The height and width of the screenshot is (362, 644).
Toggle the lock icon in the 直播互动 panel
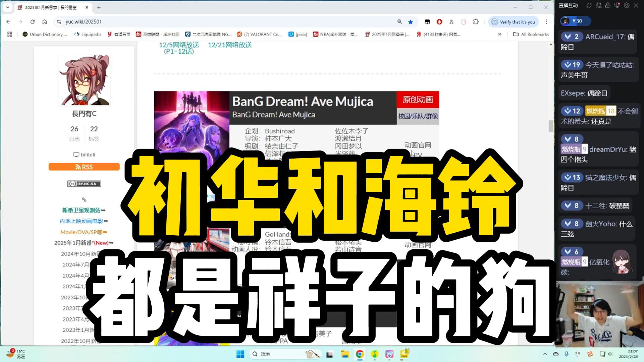click(x=608, y=5)
